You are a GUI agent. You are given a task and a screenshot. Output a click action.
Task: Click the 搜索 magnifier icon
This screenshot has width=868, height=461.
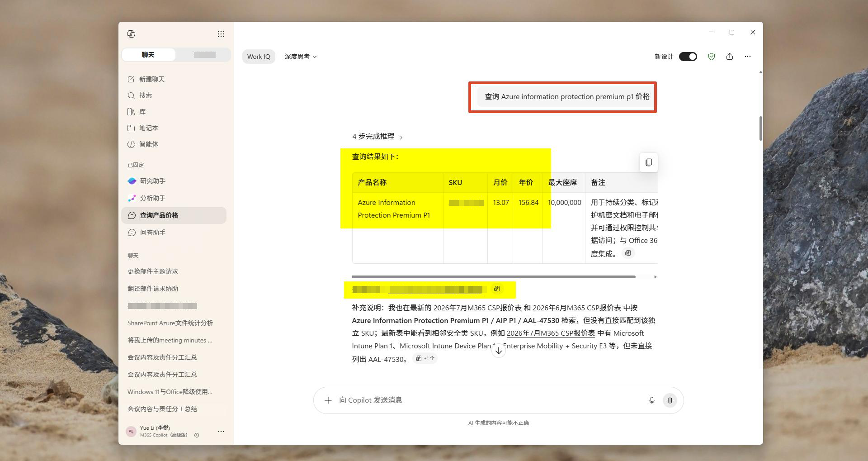point(131,95)
